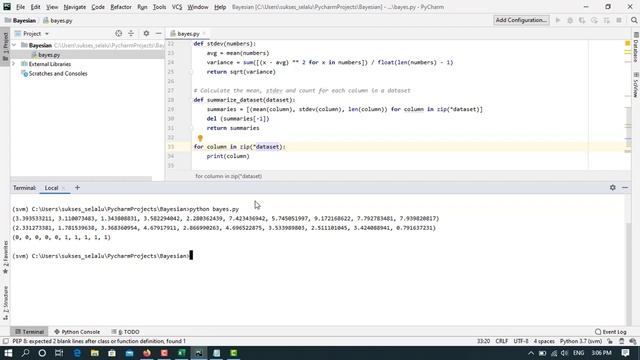Click the UTF-8 encoding selector
This screenshot has height=360, width=640.
coord(521,341)
